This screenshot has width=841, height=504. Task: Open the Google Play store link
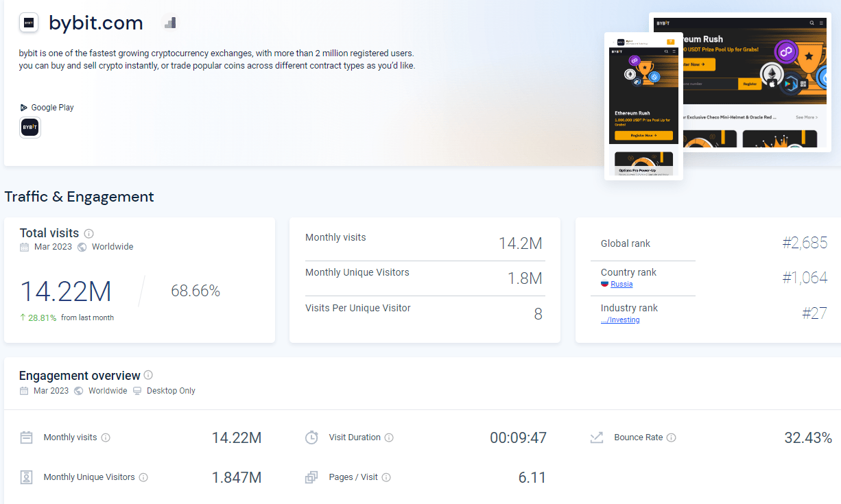pos(47,107)
